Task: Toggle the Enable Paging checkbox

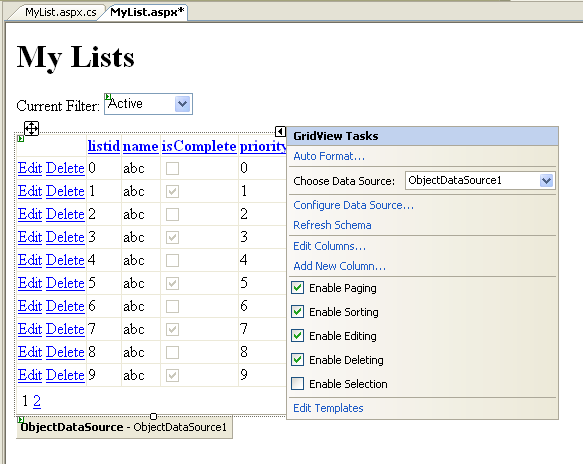Action: (297, 288)
